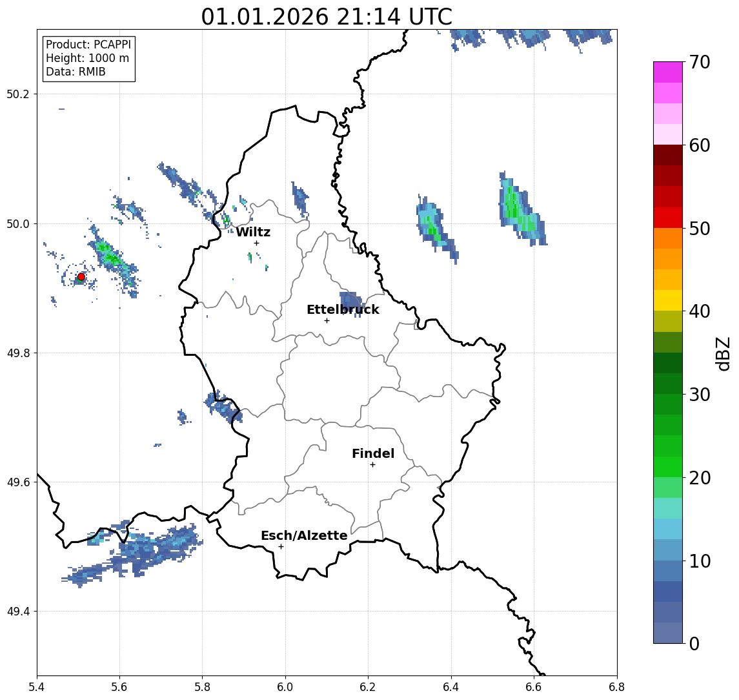Click the red dot marker on the map

(x=81, y=277)
